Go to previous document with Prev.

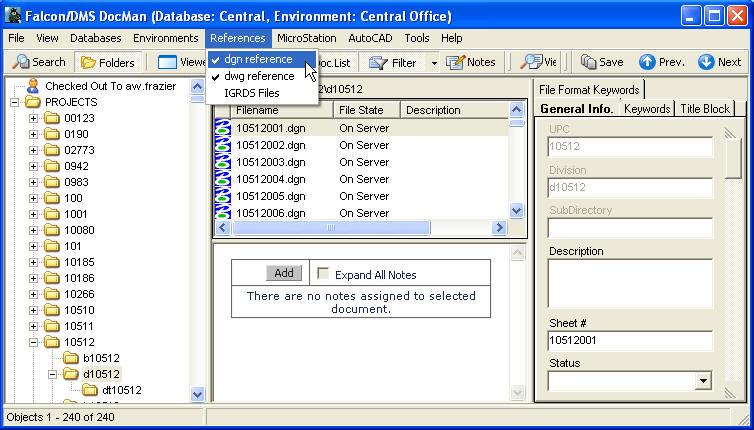click(647, 62)
